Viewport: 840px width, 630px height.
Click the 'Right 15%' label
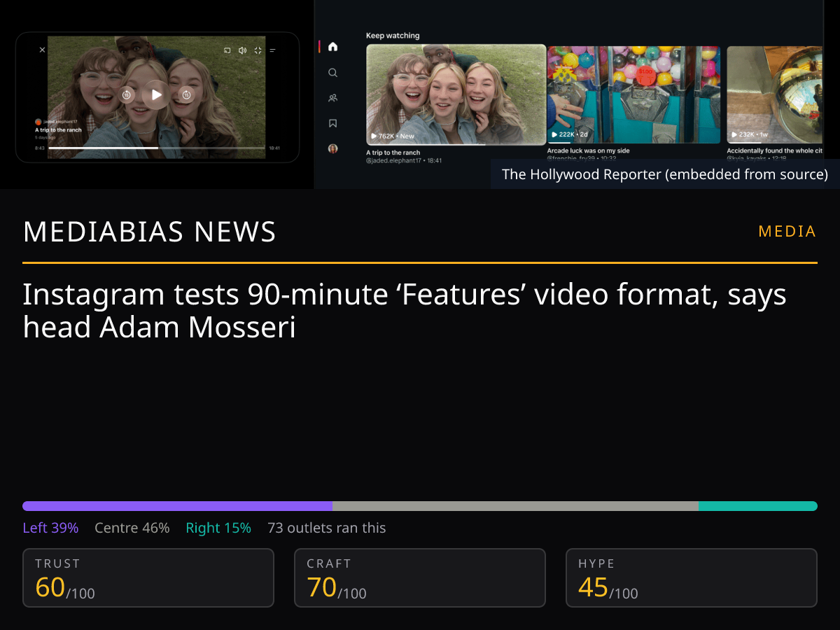click(x=218, y=528)
